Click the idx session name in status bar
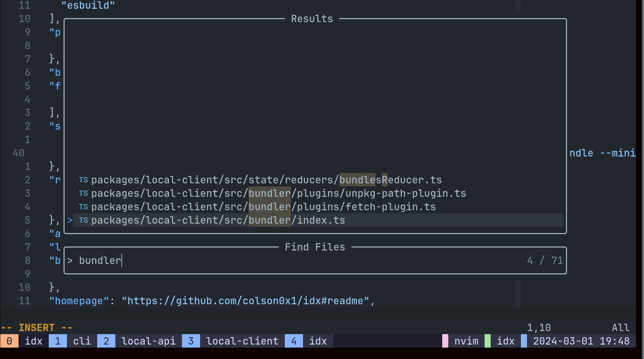The image size is (644, 359). click(506, 341)
